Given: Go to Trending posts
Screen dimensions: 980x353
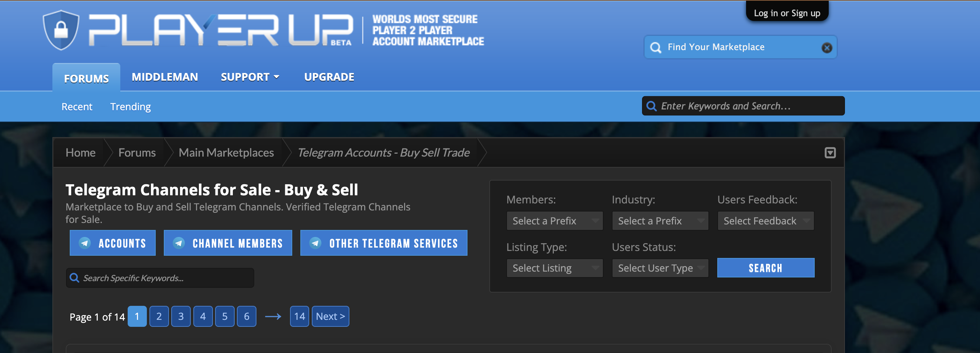Looking at the screenshot, I should click(131, 107).
